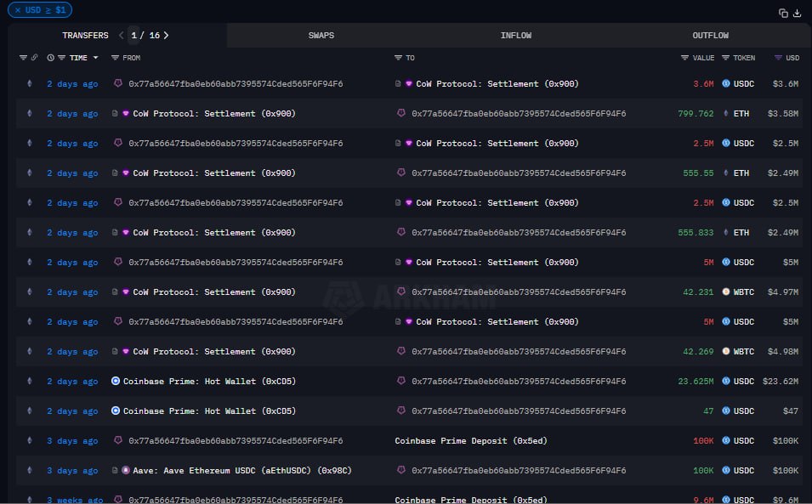Click the contract icon on 799.762 ETH row
Screen dimensions: 812x504
[115, 113]
